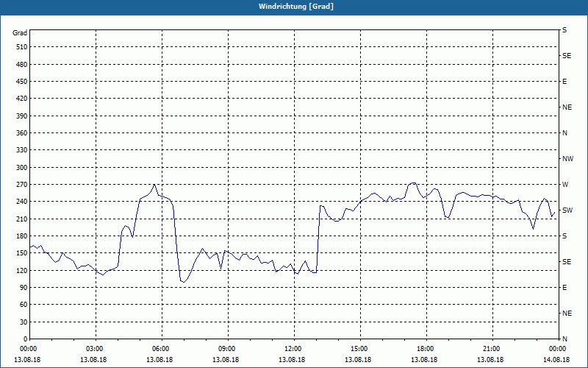Click the 15:00 time label
The width and height of the screenshot is (588, 368).
click(x=360, y=349)
